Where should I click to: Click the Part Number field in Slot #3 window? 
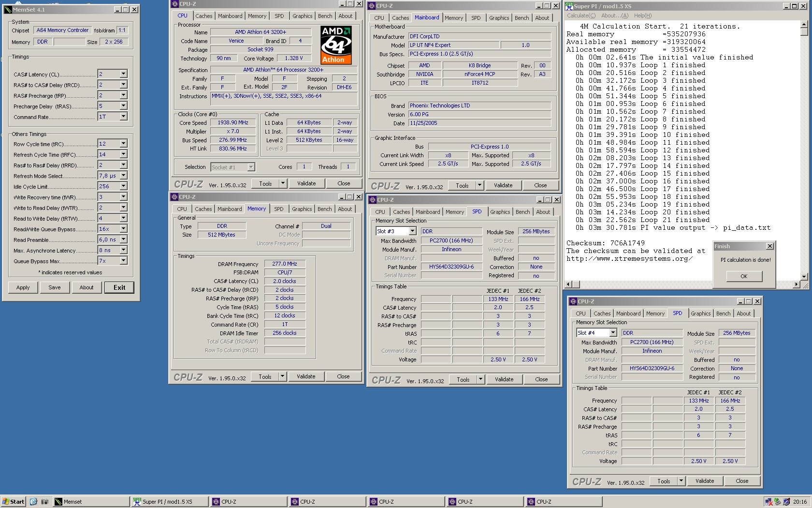point(451,267)
